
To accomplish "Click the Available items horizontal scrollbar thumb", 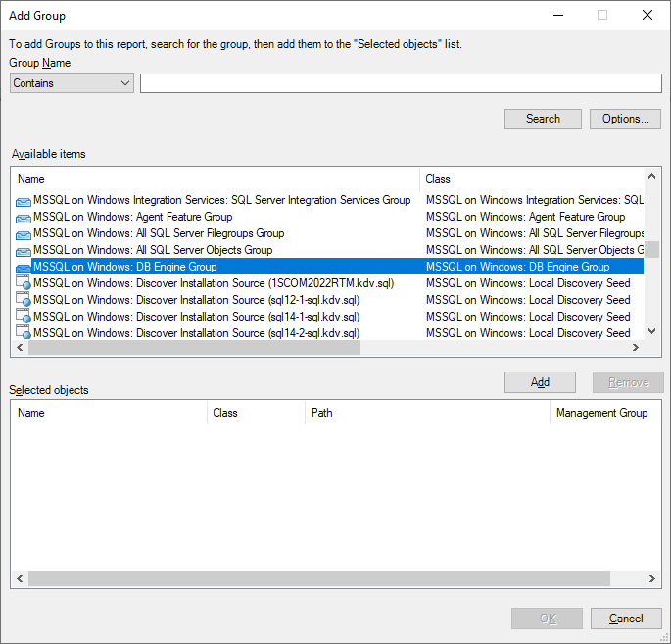I will (194, 348).
